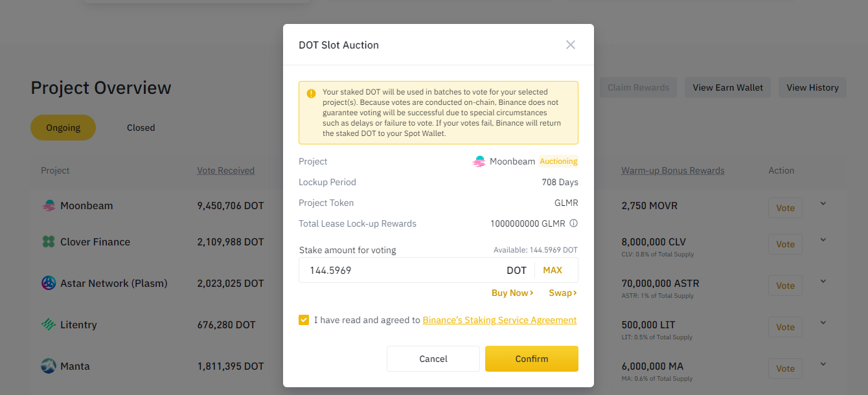Screen dimensions: 868x395
Task: Open Binance's Staking Service Agreement link
Action: click(x=499, y=320)
